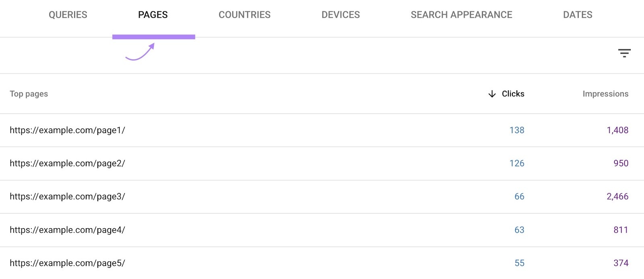Click the 138 clicks value for page1
Viewport: 644px width, 279px height.
(517, 130)
